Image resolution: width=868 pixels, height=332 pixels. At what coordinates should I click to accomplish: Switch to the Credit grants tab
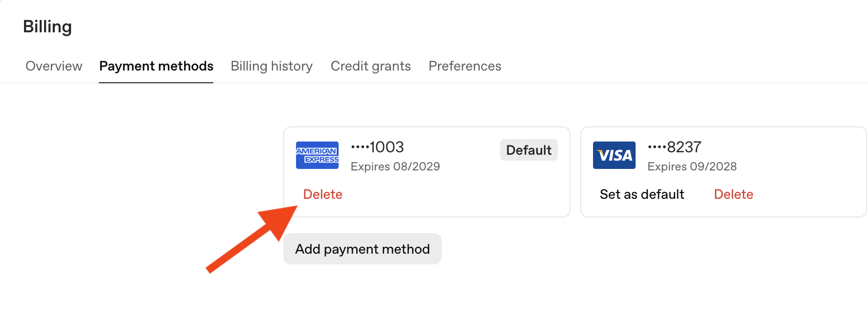coord(370,66)
